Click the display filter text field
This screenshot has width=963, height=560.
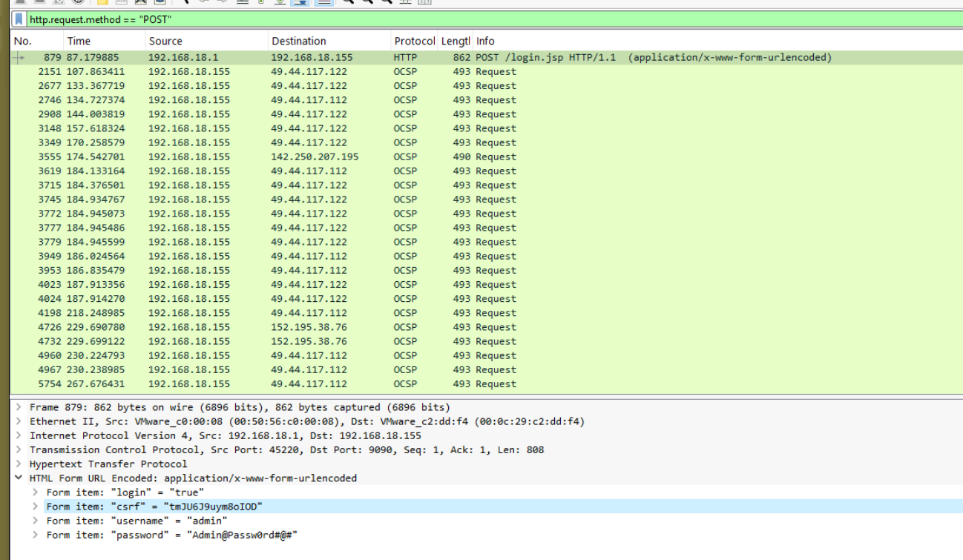pyautogui.click(x=445, y=19)
